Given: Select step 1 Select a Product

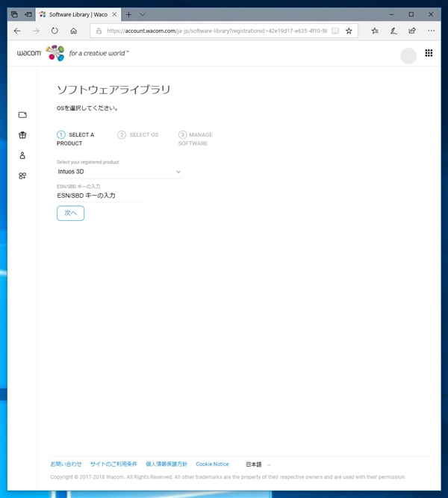Looking at the screenshot, I should pos(75,139).
